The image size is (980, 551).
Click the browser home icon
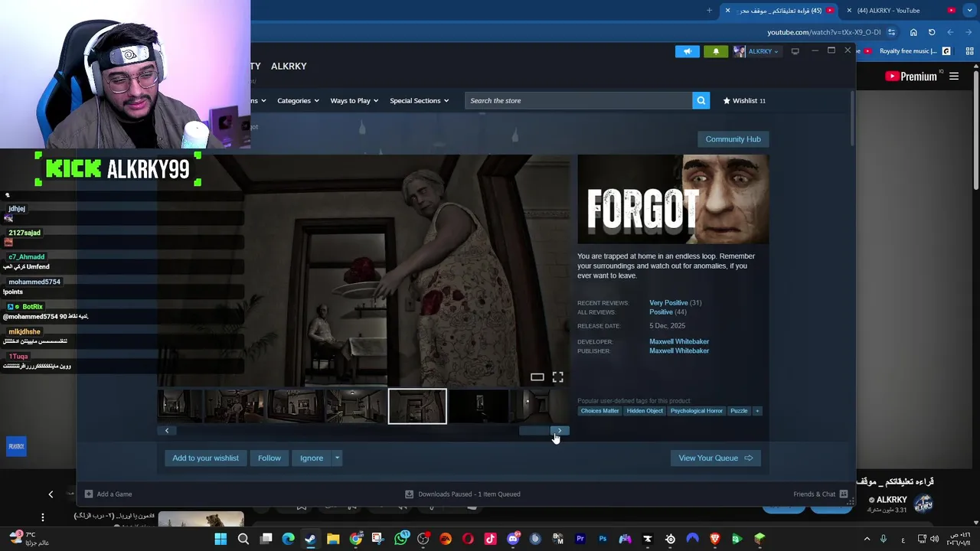click(x=913, y=32)
